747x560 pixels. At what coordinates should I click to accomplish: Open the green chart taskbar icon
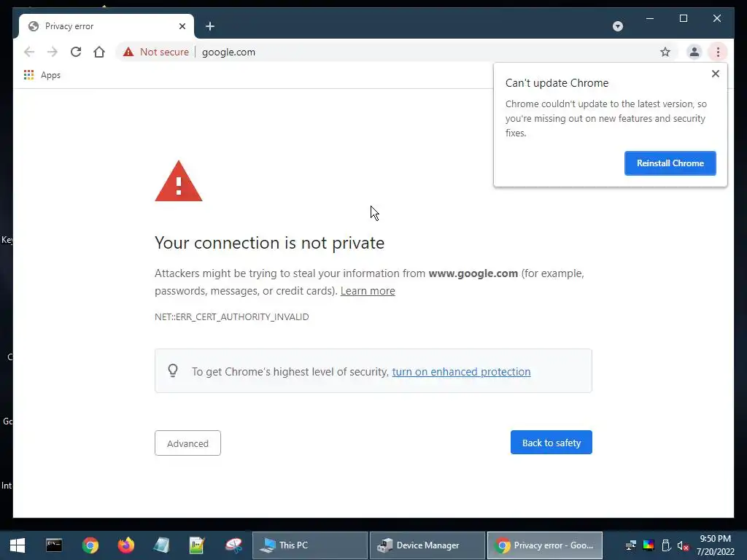(197, 545)
